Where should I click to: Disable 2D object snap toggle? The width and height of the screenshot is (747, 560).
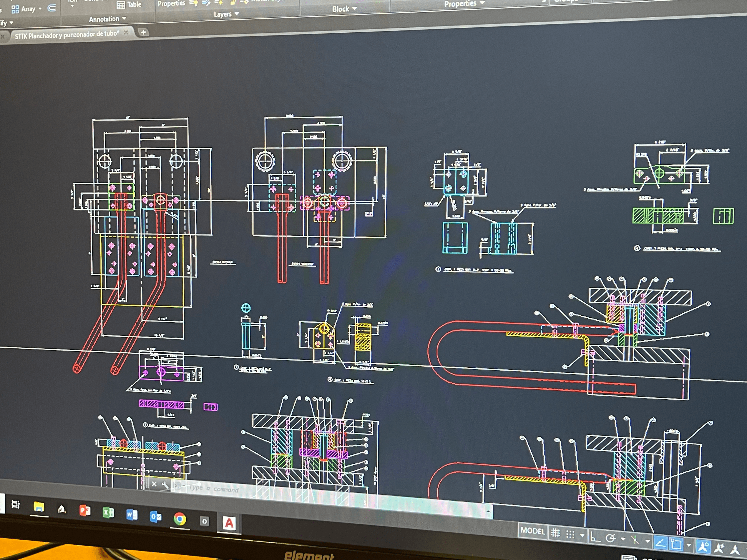click(x=676, y=544)
